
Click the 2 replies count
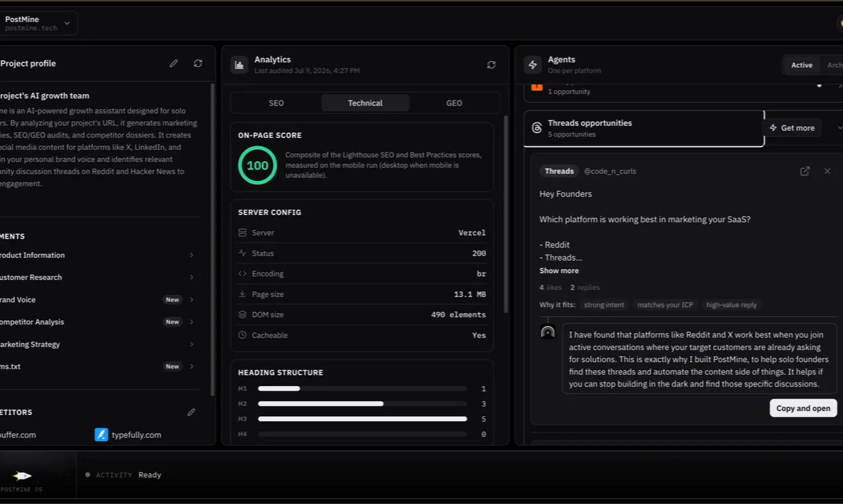point(585,288)
